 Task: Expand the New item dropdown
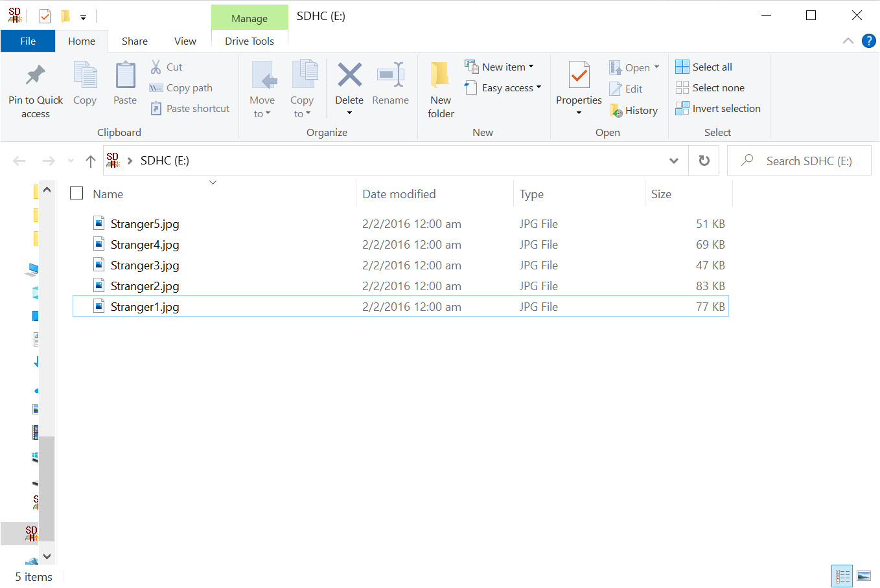pyautogui.click(x=500, y=67)
